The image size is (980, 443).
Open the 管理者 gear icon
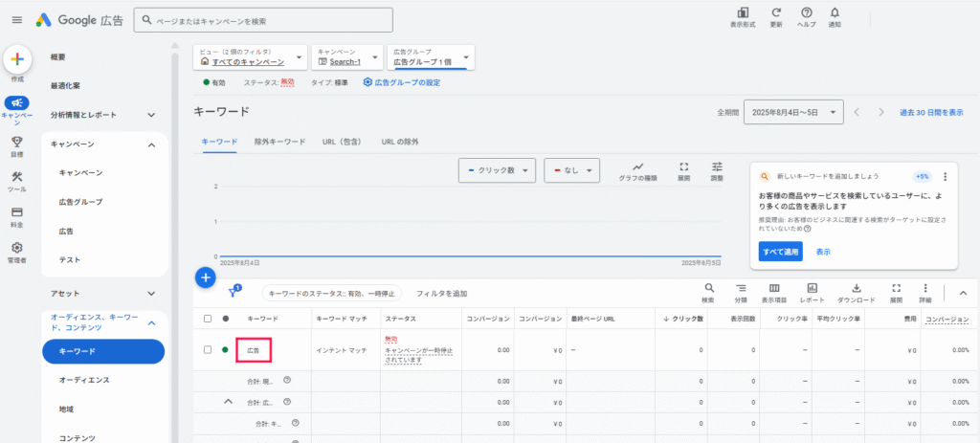17,248
